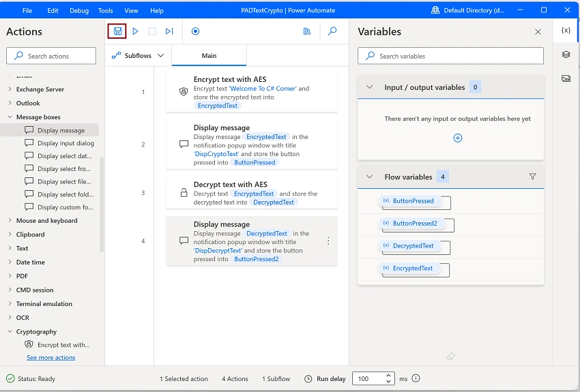Click the Stop flow square icon
Screen dimensions: 580x392
point(152,31)
